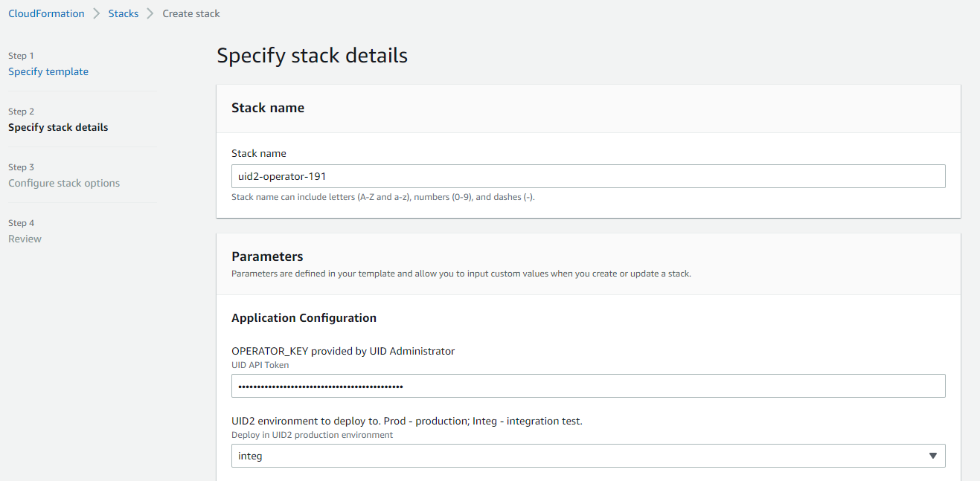
Task: Click the Parameters section header
Action: pos(267,256)
